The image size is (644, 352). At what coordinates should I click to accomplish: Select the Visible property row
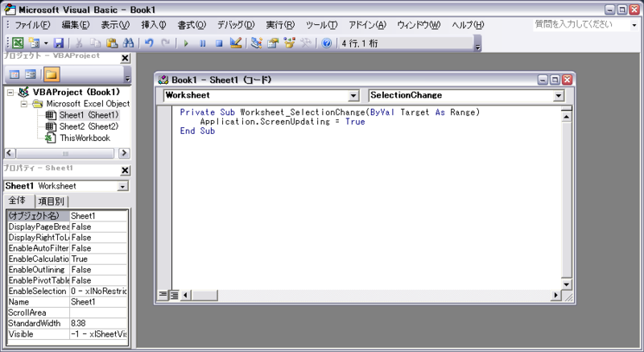(68, 334)
